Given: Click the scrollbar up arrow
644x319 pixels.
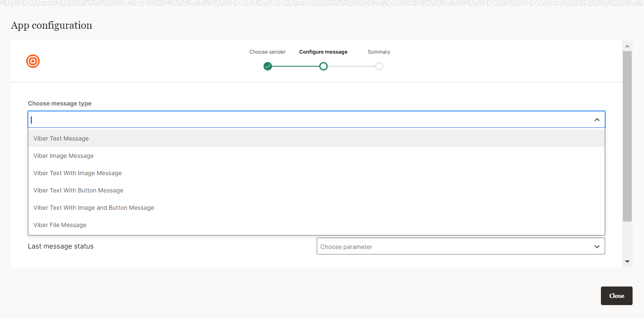Looking at the screenshot, I should click(627, 46).
